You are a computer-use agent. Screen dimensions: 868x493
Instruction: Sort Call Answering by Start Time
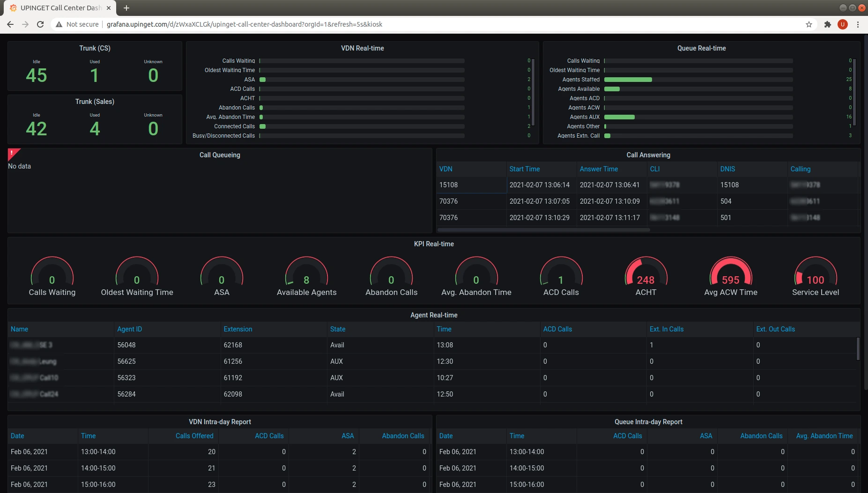click(525, 169)
